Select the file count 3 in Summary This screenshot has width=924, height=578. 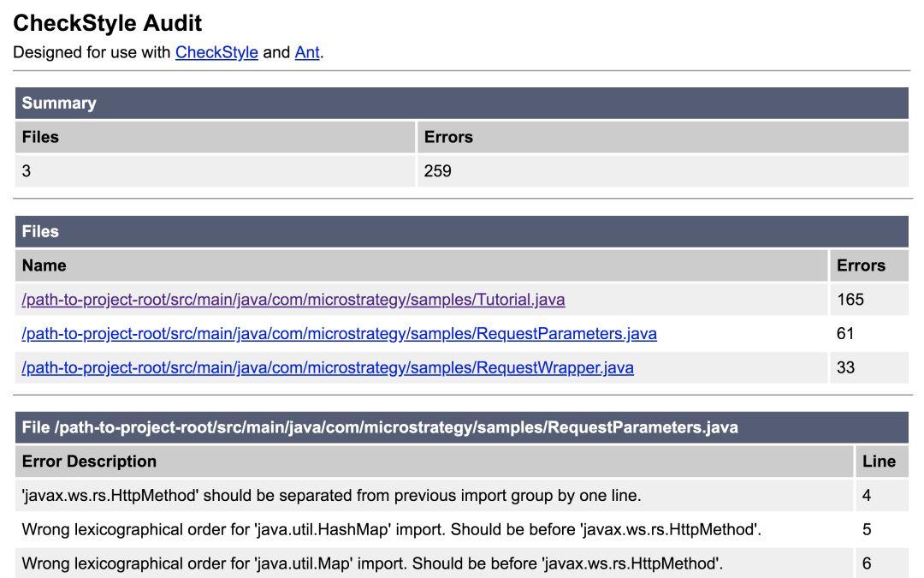26,170
